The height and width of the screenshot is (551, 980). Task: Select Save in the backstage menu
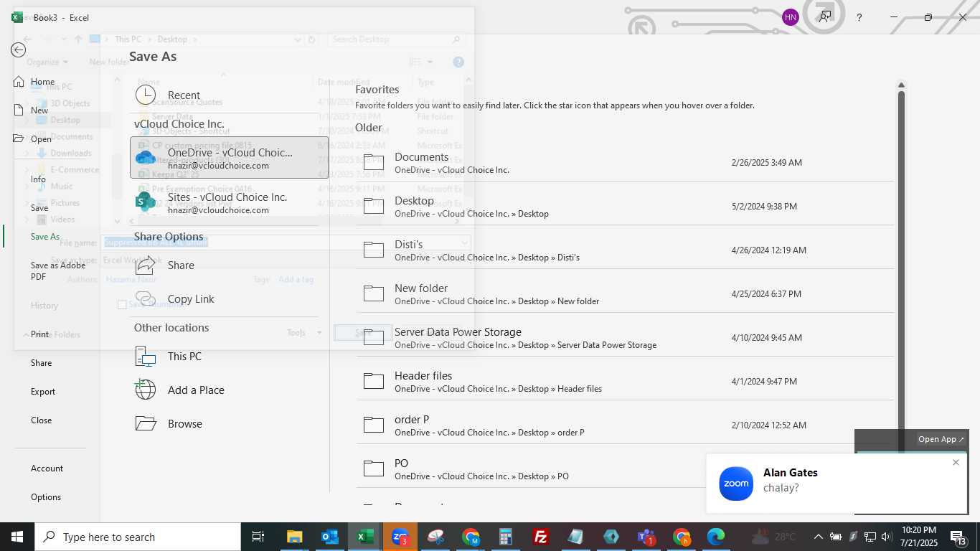coord(39,207)
